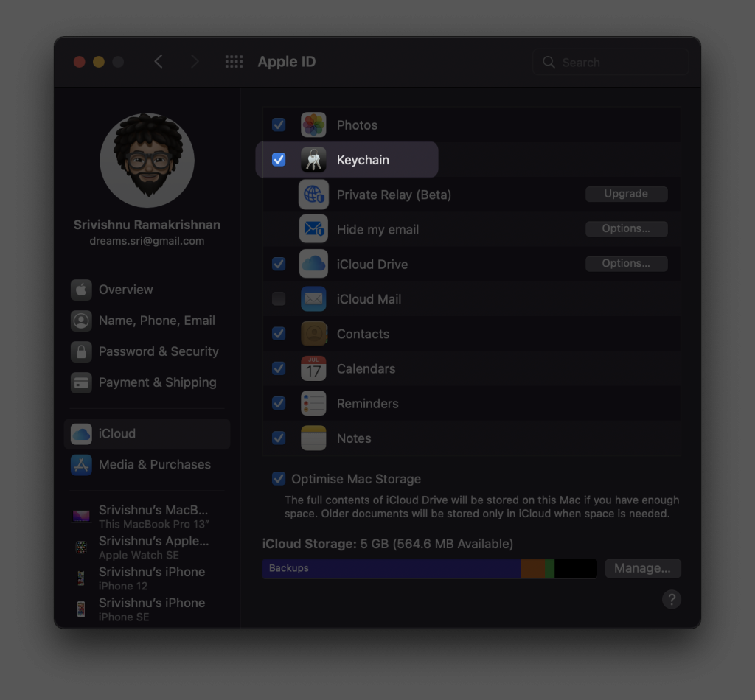Select Srivishnu's Apple... watch row
The width and height of the screenshot is (755, 700).
(147, 547)
